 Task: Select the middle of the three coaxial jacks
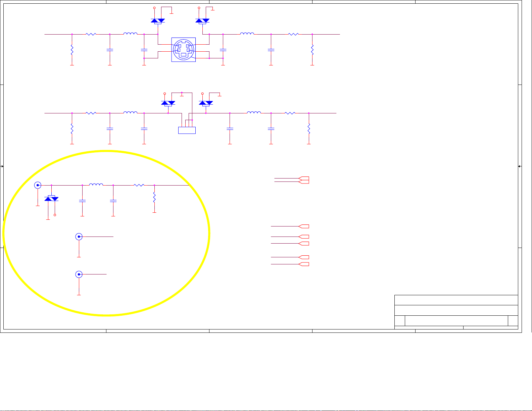[x=79, y=237]
